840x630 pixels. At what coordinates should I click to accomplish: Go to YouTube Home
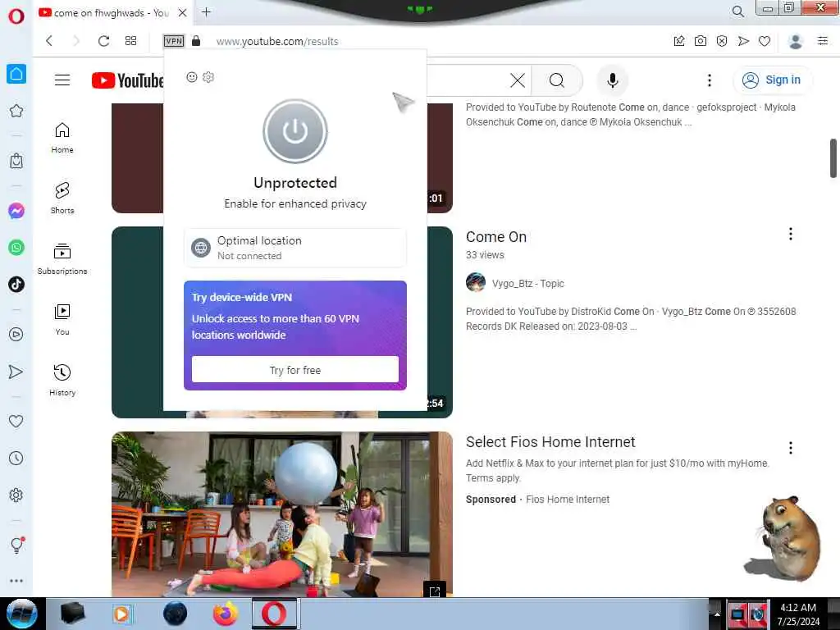[x=62, y=138]
